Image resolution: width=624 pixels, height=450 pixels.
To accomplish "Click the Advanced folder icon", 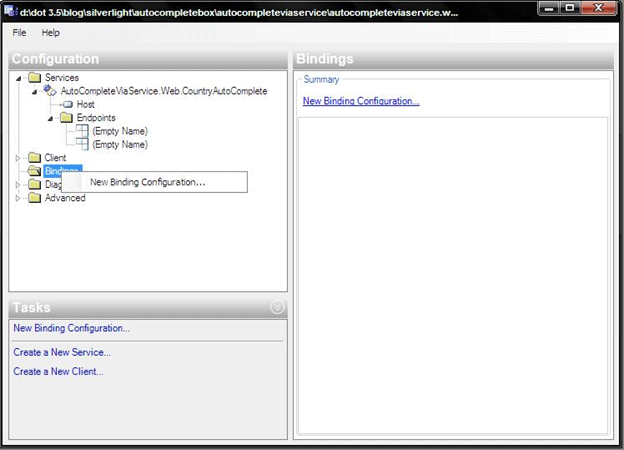I will coord(35,198).
